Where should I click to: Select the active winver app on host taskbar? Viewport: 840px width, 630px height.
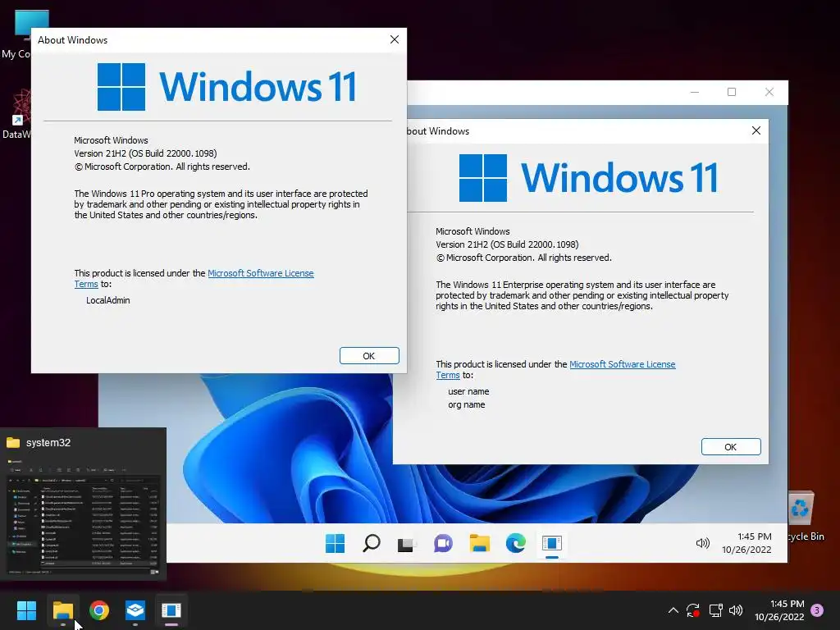pos(171,610)
